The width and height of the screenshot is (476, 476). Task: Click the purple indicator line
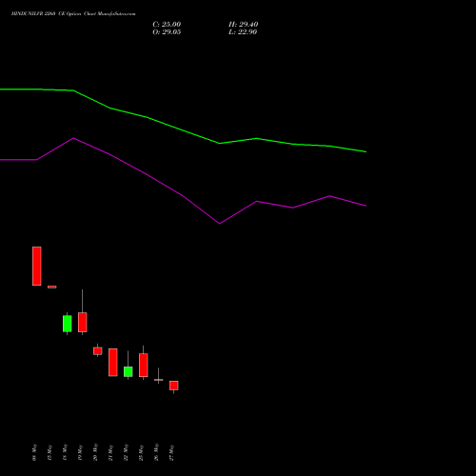pos(183,196)
